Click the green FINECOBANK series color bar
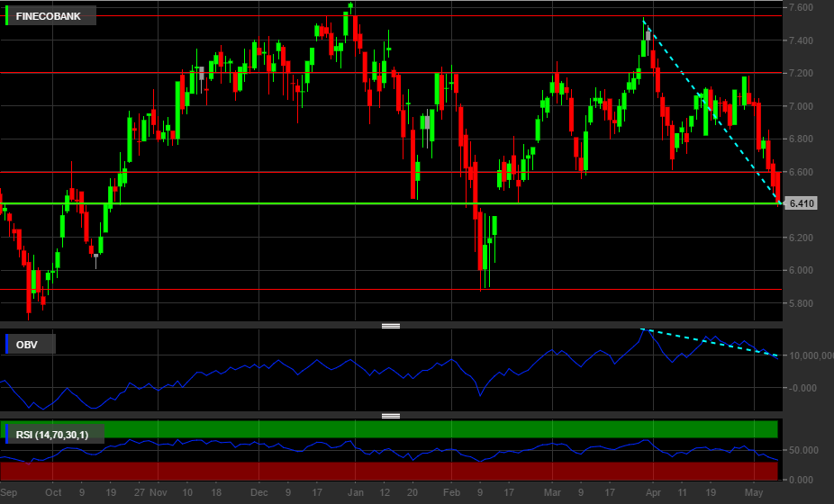The height and width of the screenshot is (504, 834). [x=7, y=16]
